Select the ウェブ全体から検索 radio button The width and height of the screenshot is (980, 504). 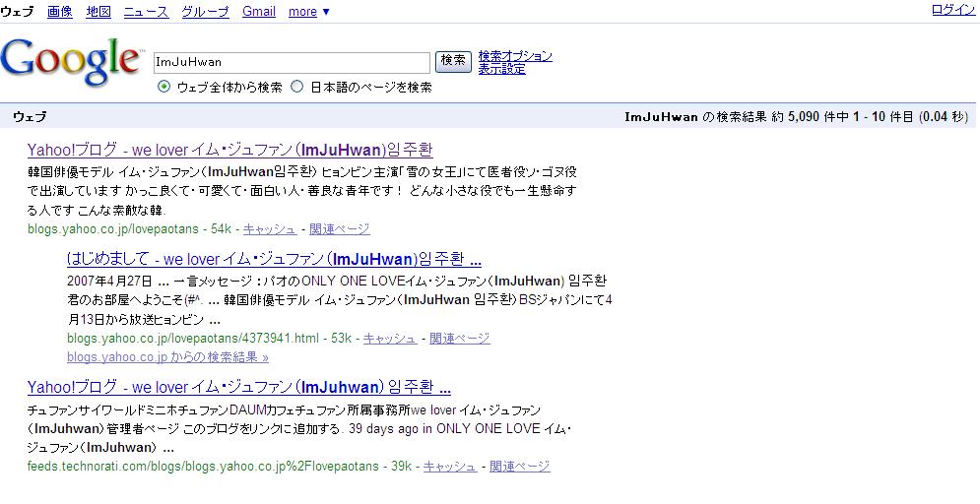(163, 87)
